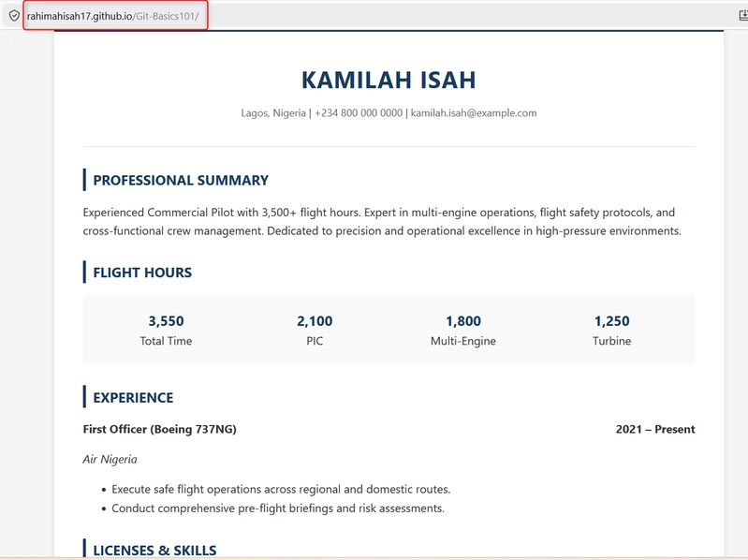This screenshot has height=560, width=748.
Task: Click the 3,550 Total Time stat
Action: [x=166, y=330]
